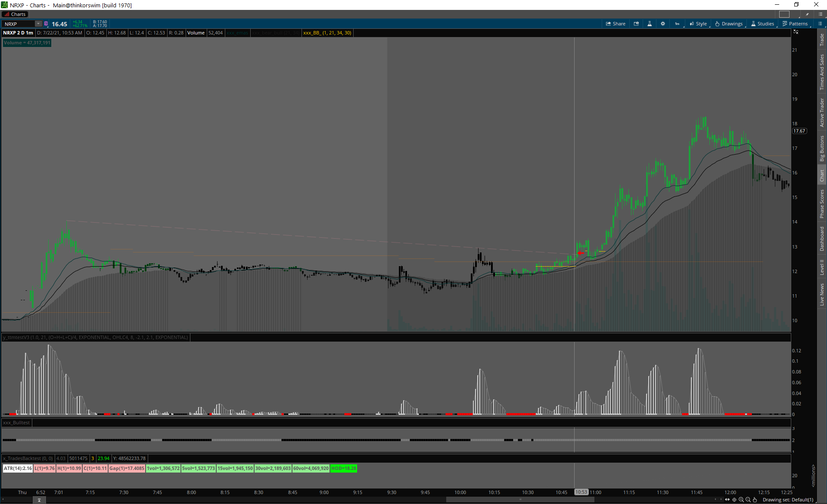Click the Share button

click(x=616, y=24)
